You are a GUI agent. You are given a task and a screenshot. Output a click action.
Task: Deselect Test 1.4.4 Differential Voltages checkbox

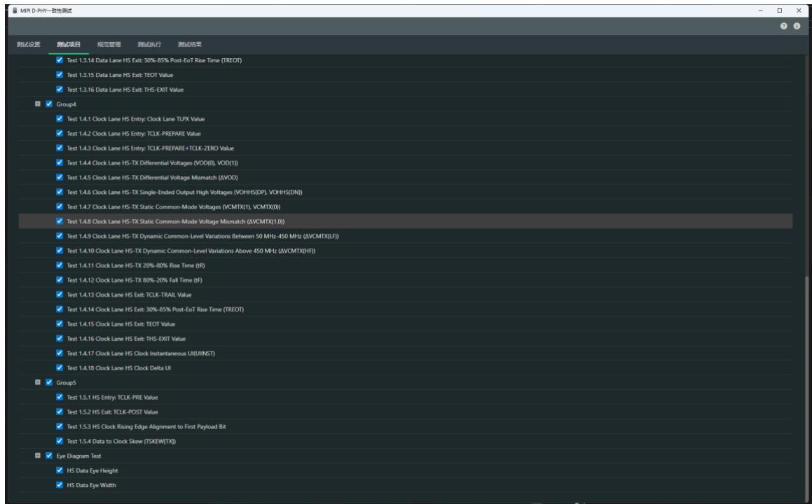coord(60,162)
